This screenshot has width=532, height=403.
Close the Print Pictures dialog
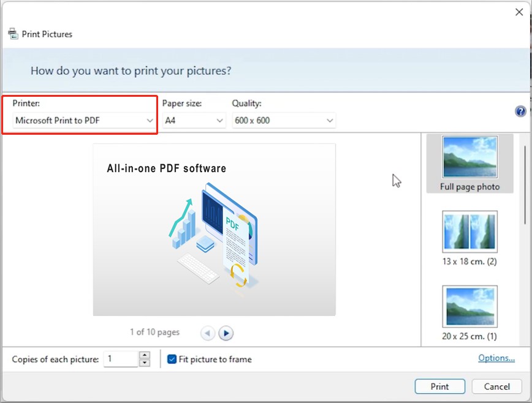point(519,12)
